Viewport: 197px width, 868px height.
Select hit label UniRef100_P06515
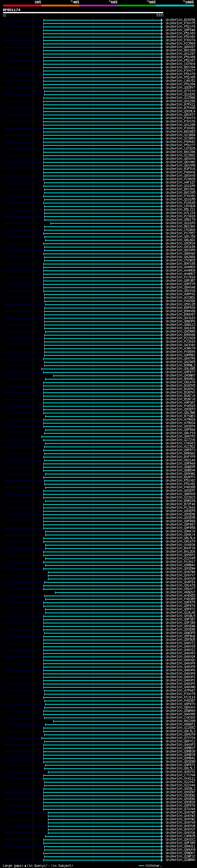[x=180, y=406]
